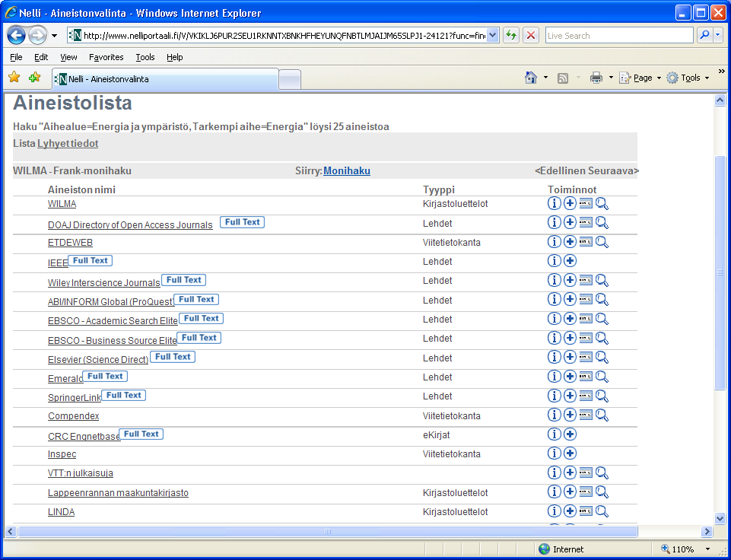The image size is (731, 560).
Task: Click the Stop loading icon
Action: click(x=530, y=36)
